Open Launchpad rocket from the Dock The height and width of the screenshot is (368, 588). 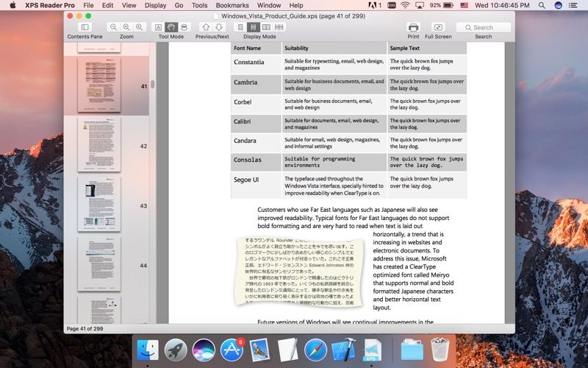pyautogui.click(x=176, y=350)
